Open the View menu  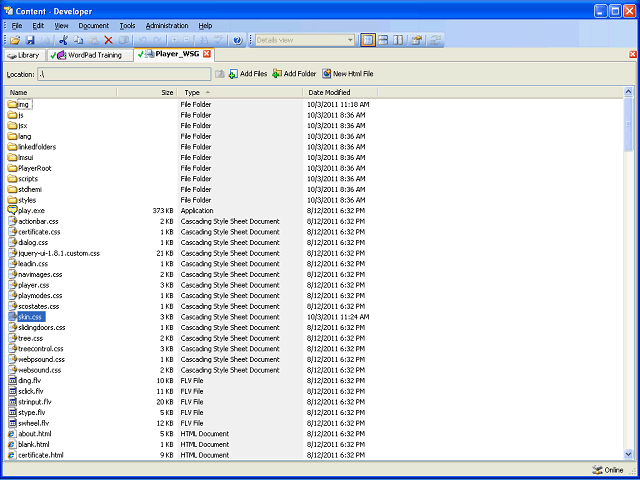pyautogui.click(x=61, y=26)
